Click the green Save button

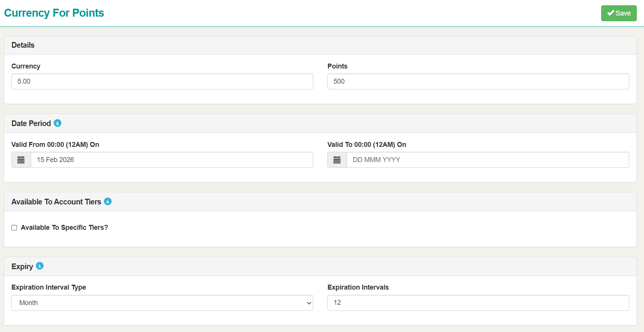(x=619, y=13)
